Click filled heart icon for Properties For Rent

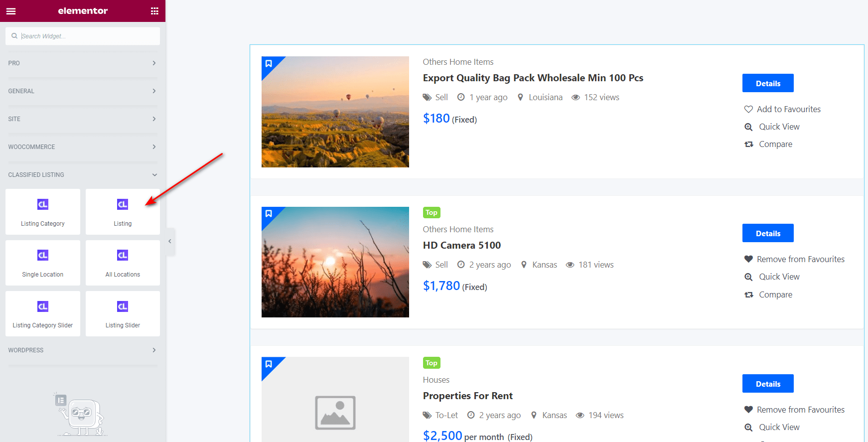[x=748, y=410]
